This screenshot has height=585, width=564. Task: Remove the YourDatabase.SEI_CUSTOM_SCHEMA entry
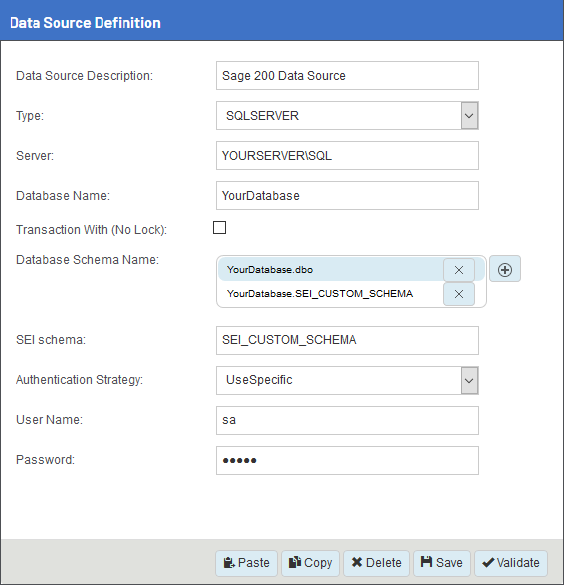[x=459, y=294]
